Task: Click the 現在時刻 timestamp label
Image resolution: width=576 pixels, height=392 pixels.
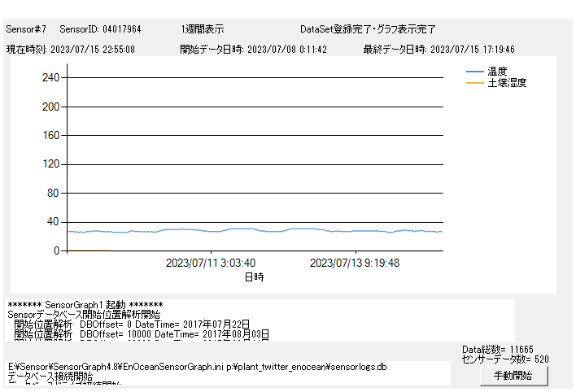Action: [70, 50]
